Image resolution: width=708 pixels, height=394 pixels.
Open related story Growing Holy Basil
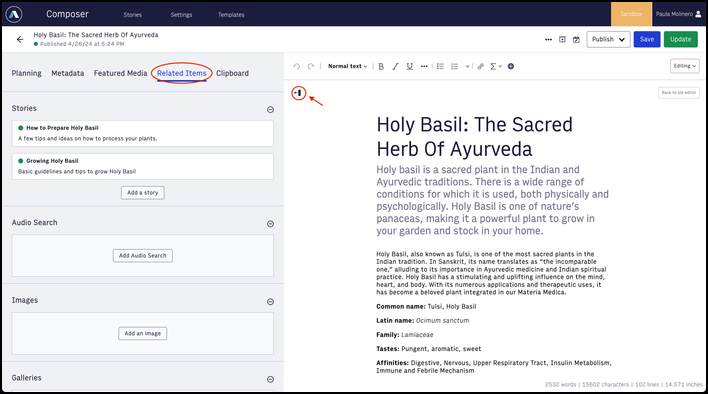(x=143, y=166)
